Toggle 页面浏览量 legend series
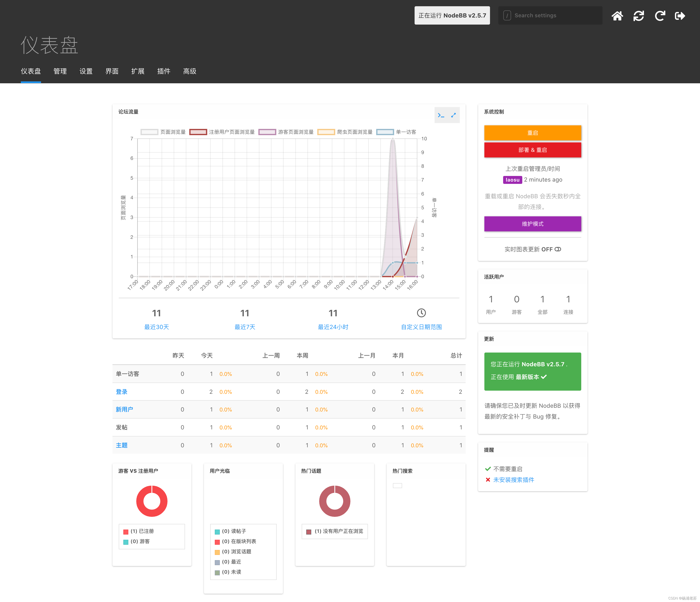 click(x=163, y=132)
